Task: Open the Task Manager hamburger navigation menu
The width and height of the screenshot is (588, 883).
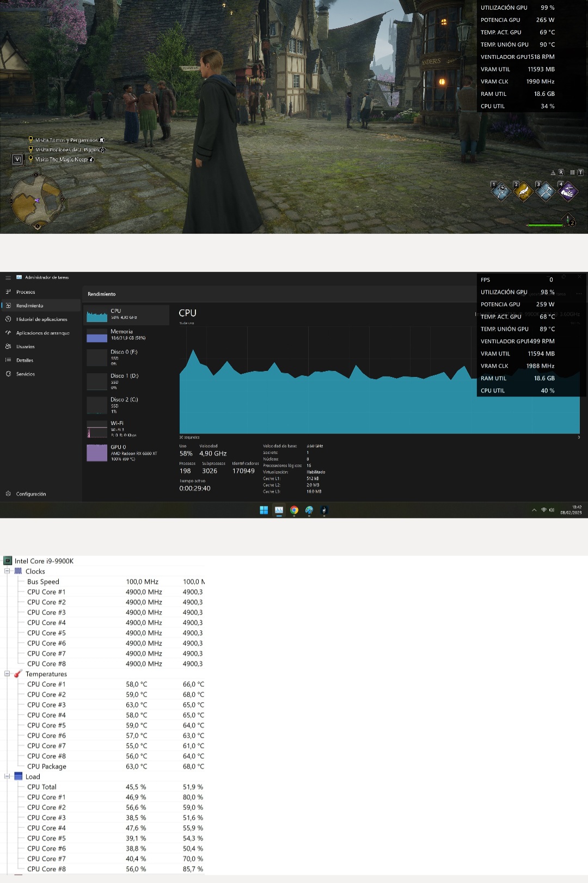Action: (x=8, y=278)
